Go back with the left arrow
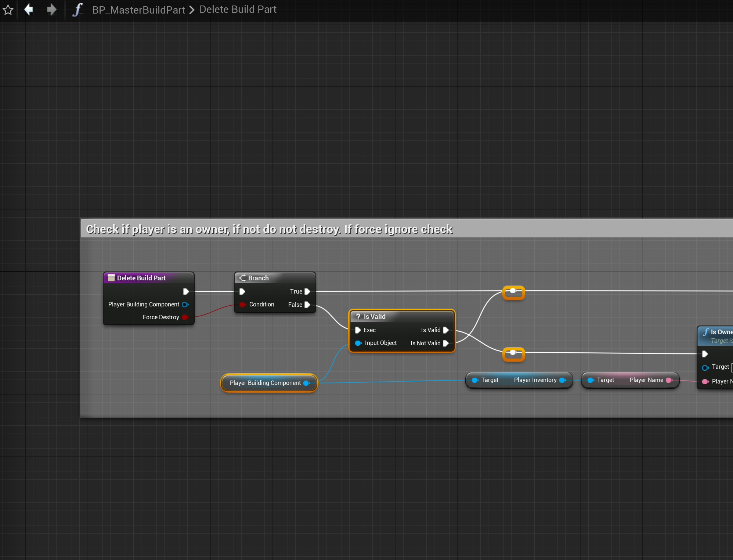 [29, 10]
